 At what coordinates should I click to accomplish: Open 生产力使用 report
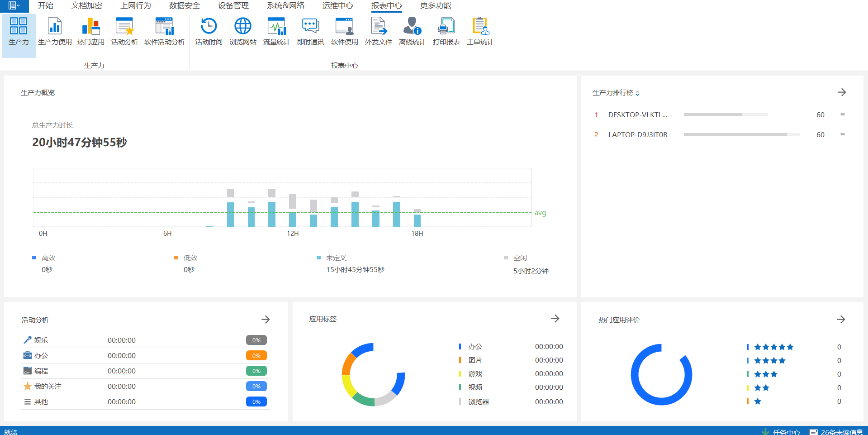(55, 32)
